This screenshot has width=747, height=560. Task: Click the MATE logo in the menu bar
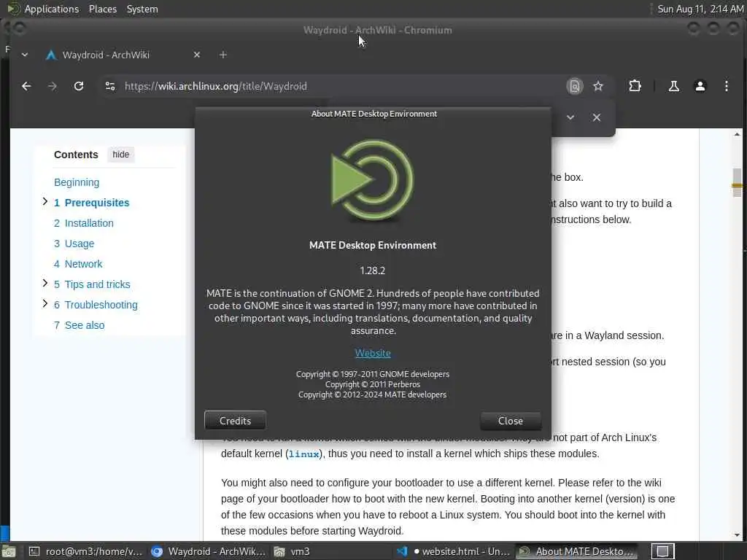click(x=13, y=9)
